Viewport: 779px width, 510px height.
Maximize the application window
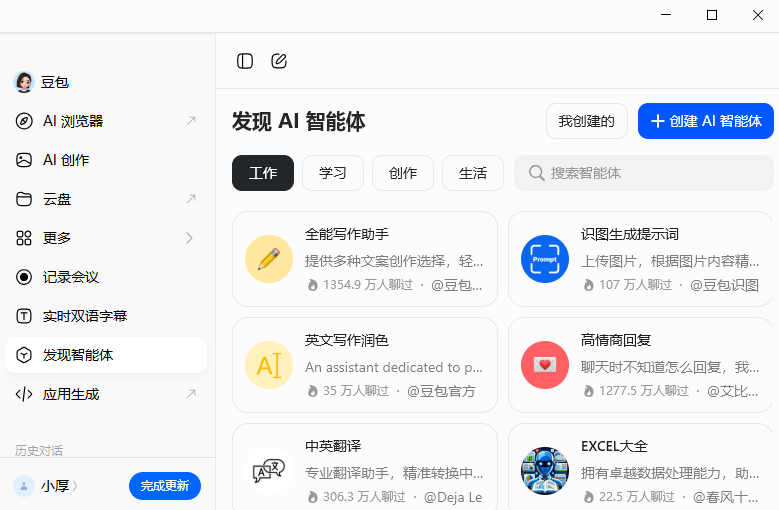[x=712, y=15]
